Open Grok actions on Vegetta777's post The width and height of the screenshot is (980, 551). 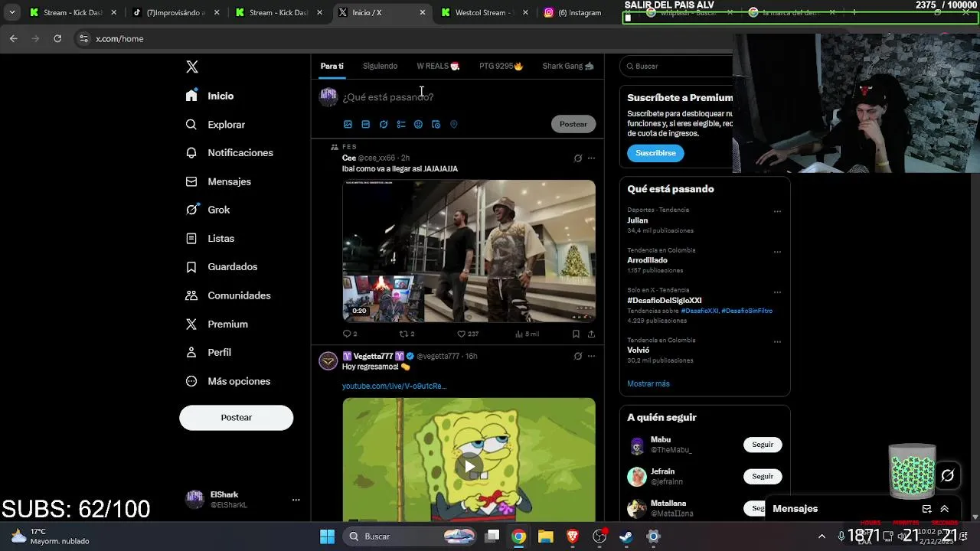point(578,356)
